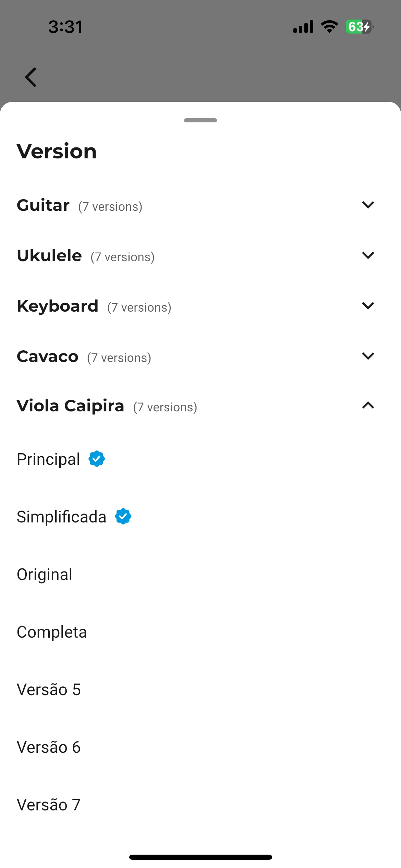
Task: Choose the Original version
Action: click(200, 574)
